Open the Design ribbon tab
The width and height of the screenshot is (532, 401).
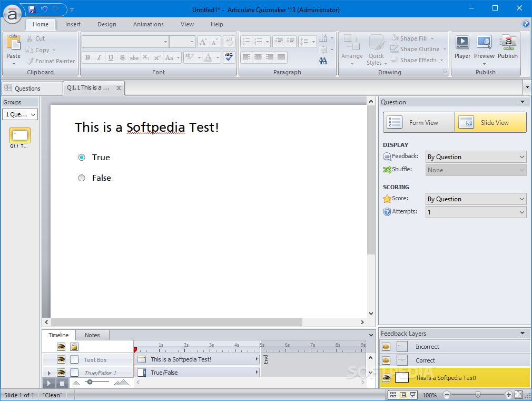(107, 24)
